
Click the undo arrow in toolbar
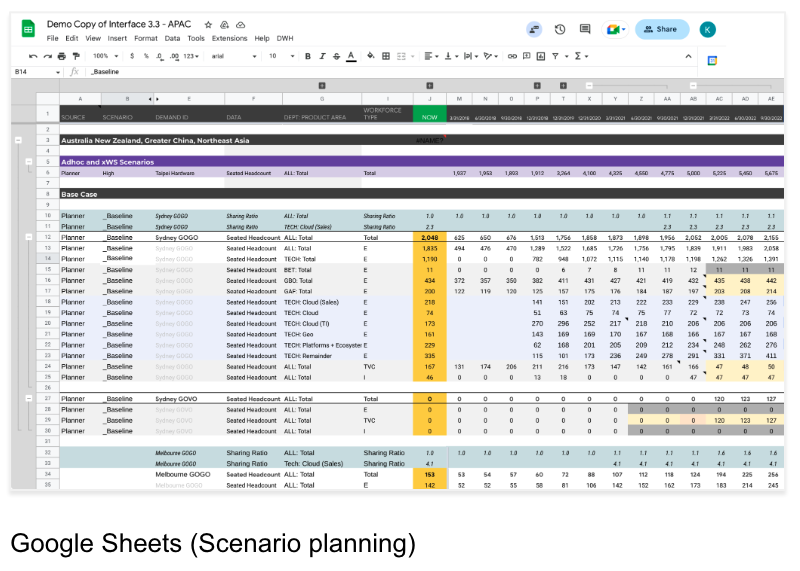click(x=33, y=56)
